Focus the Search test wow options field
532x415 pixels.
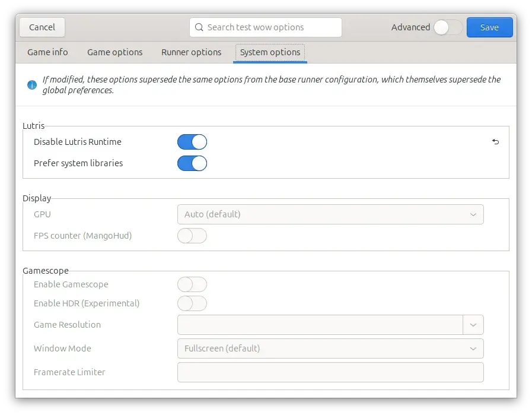pos(266,27)
